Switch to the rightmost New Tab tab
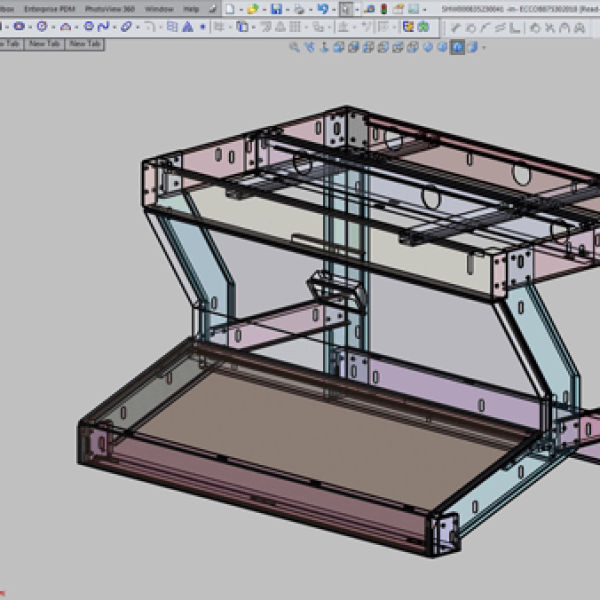 pos(85,44)
